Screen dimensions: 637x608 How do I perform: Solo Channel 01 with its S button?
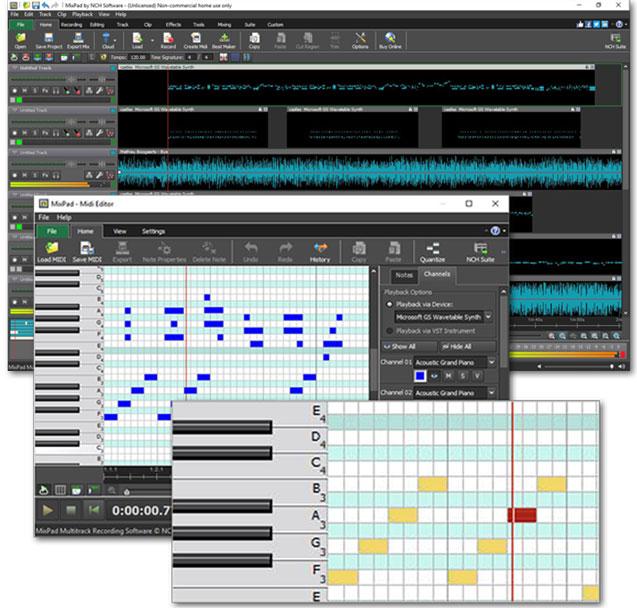tap(462, 376)
